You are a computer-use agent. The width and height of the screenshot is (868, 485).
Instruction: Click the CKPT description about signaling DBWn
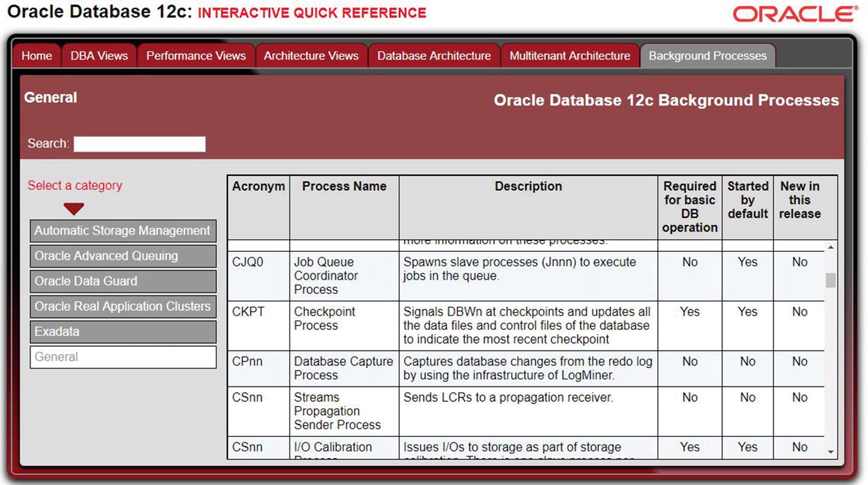tap(528, 326)
